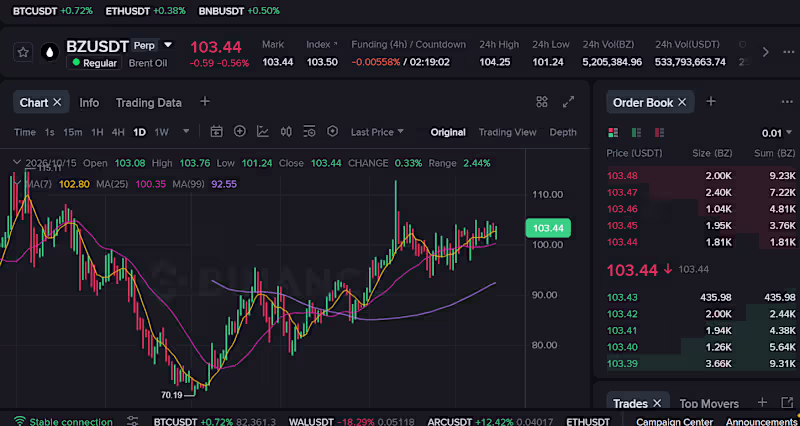Show only bids view in order book

(636, 133)
